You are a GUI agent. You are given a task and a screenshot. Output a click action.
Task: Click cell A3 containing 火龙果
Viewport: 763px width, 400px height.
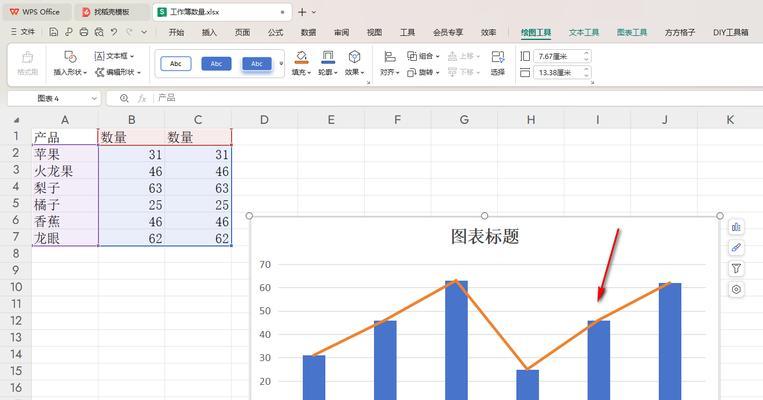click(x=65, y=171)
